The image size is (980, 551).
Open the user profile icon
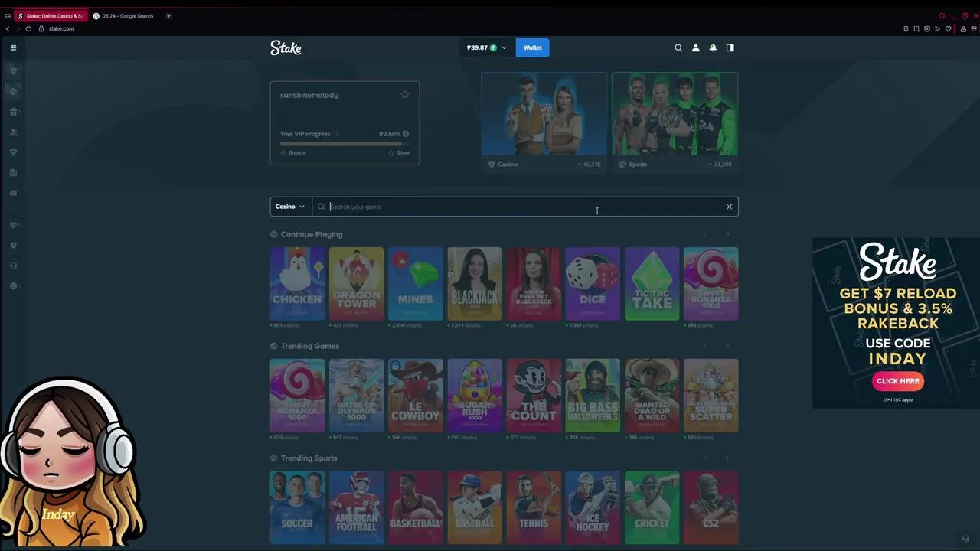click(696, 47)
